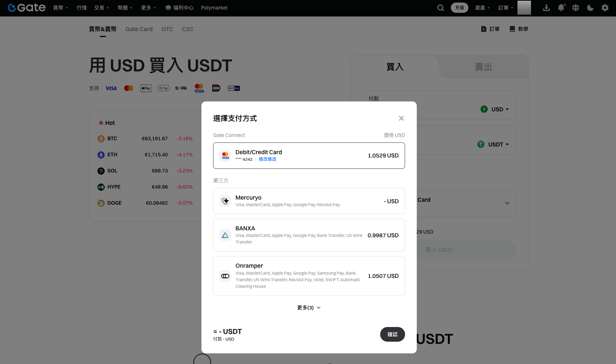Click the SOL coin icon
The height and width of the screenshot is (364, 616).
coord(101,171)
